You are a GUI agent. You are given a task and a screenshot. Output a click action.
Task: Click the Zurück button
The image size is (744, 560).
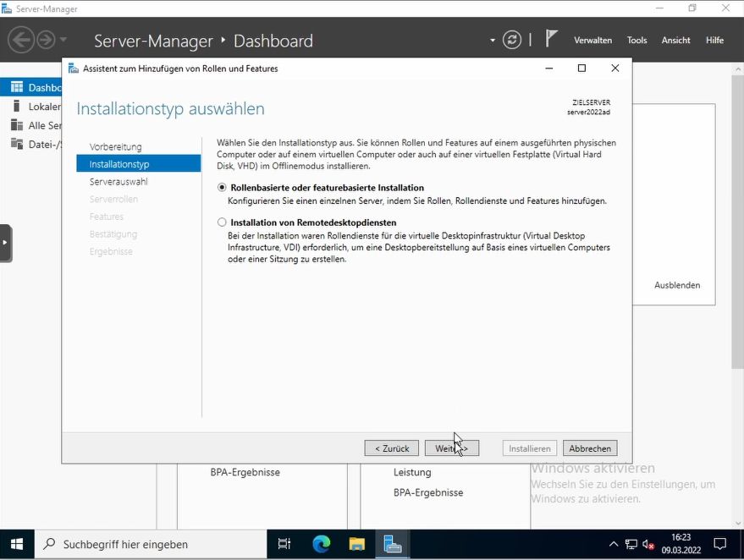pyautogui.click(x=391, y=448)
